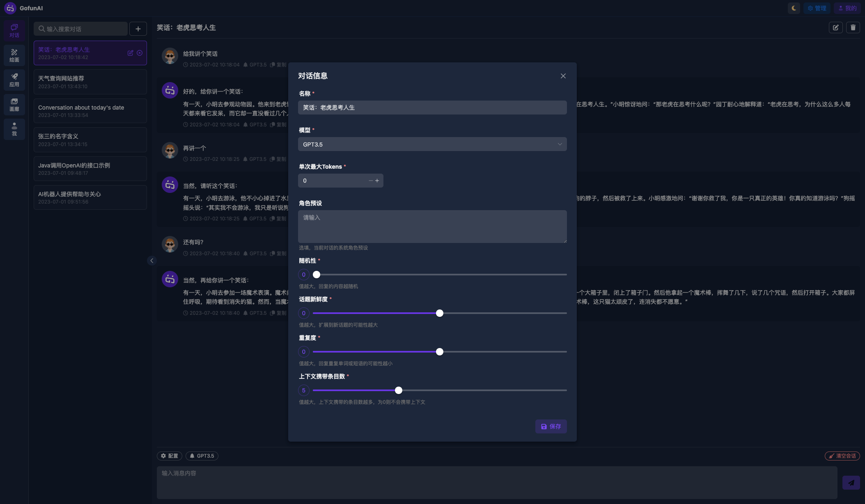Click the edit conversation icon in header
Viewport: 865px width, 504px height.
pyautogui.click(x=835, y=27)
